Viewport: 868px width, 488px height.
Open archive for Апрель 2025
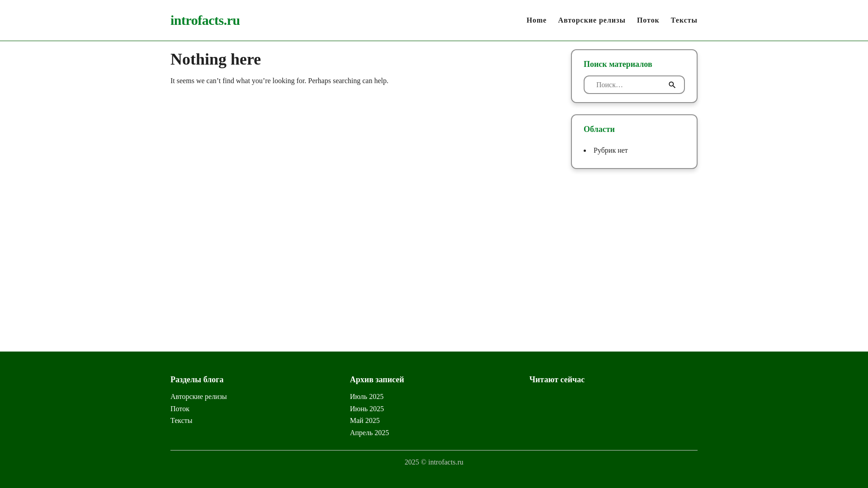(369, 433)
